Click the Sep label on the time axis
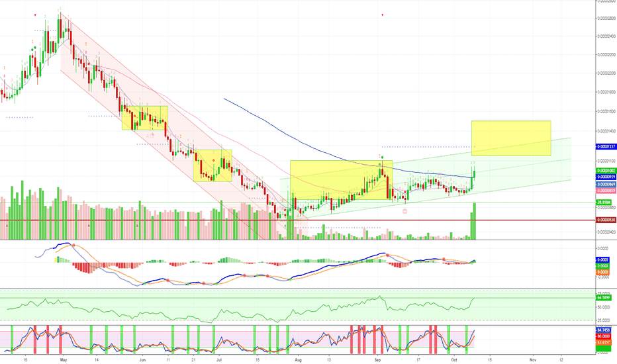Viewport: 617px width, 364px height. coord(378,359)
